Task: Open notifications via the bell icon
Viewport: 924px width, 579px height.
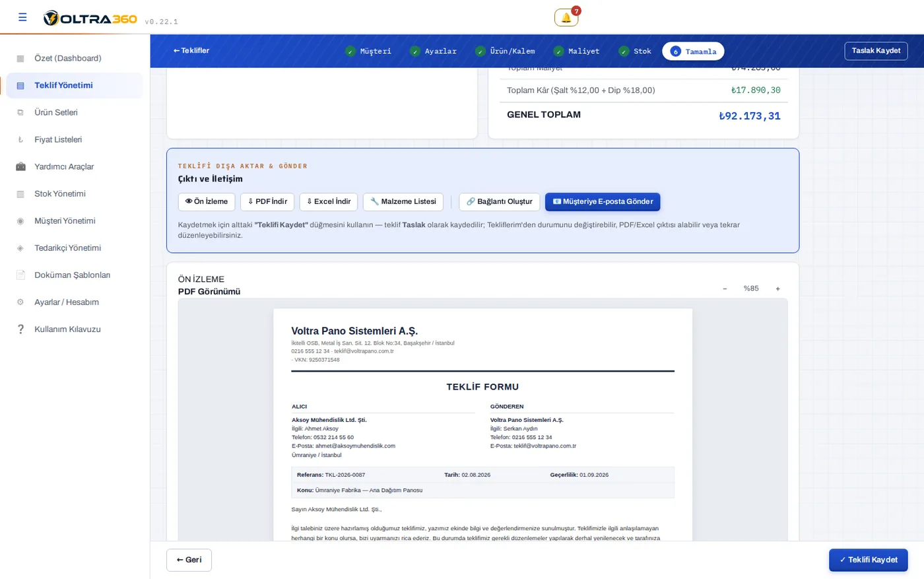Action: tap(566, 18)
